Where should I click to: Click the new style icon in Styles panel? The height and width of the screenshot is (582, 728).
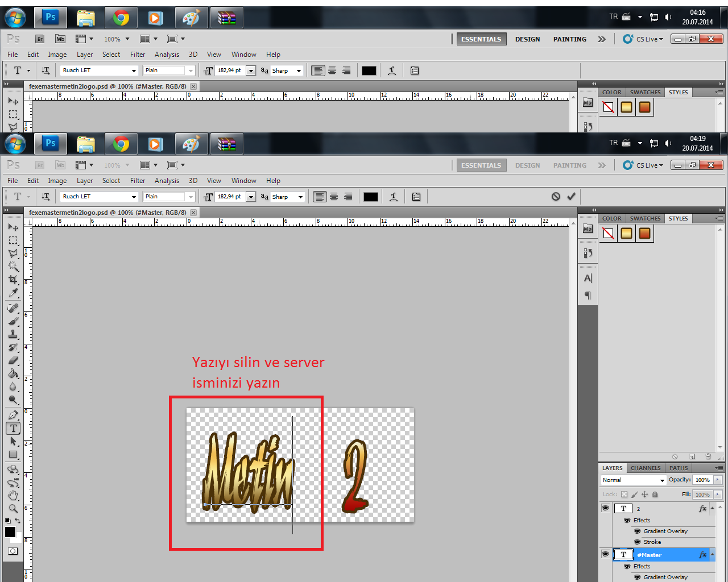(692, 456)
